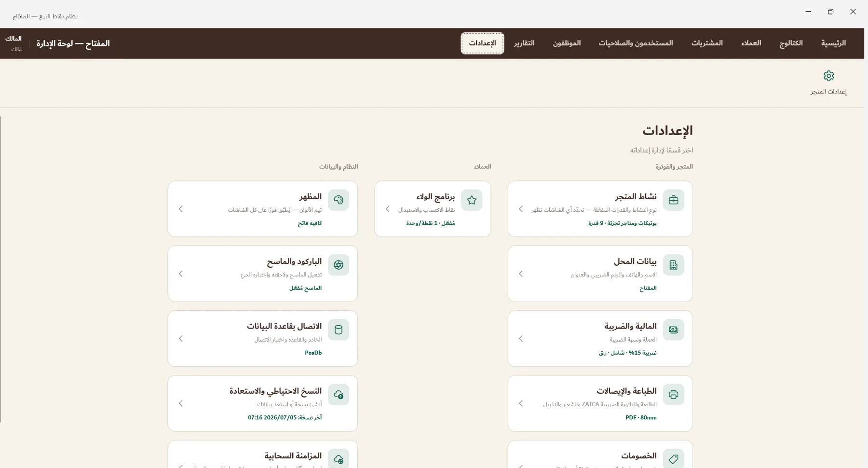
Task: Expand the المظهر card chevron
Action: (181, 209)
